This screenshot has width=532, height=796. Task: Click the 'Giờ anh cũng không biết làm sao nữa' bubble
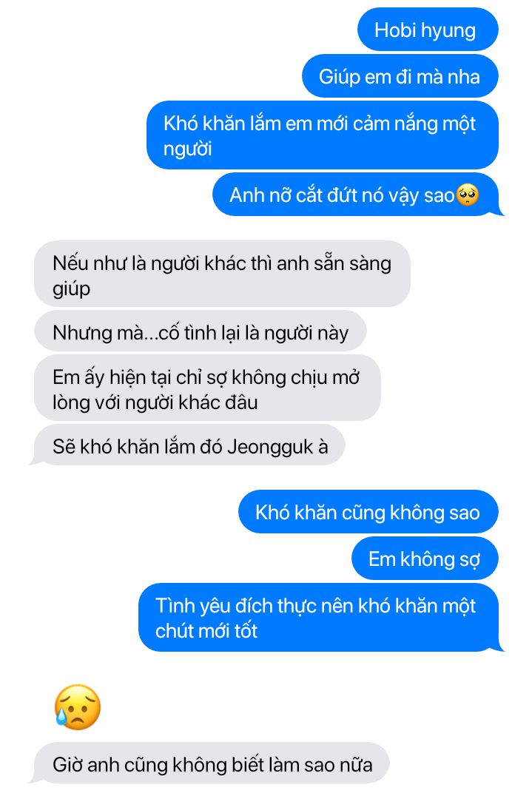click(x=209, y=764)
